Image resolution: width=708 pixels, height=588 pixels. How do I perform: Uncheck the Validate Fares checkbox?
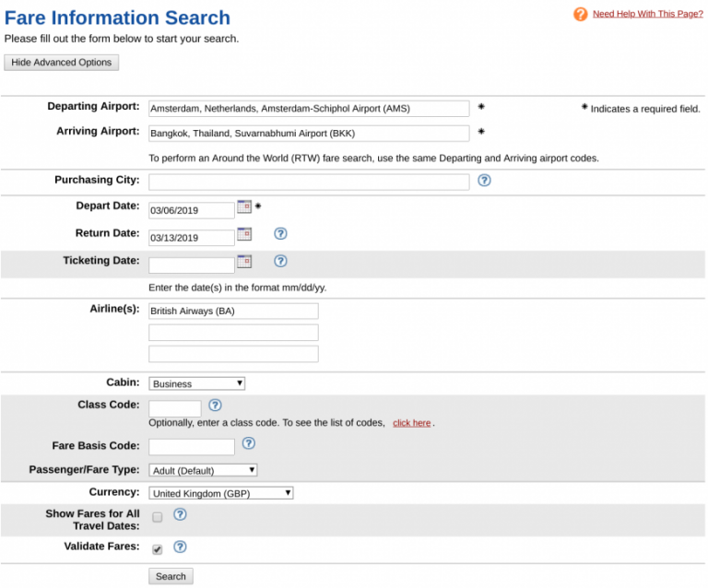point(158,549)
